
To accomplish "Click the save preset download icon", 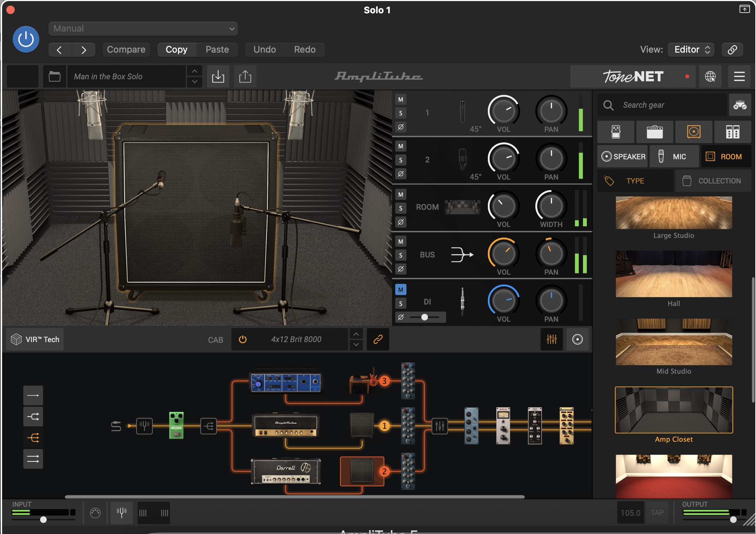I will (x=218, y=76).
